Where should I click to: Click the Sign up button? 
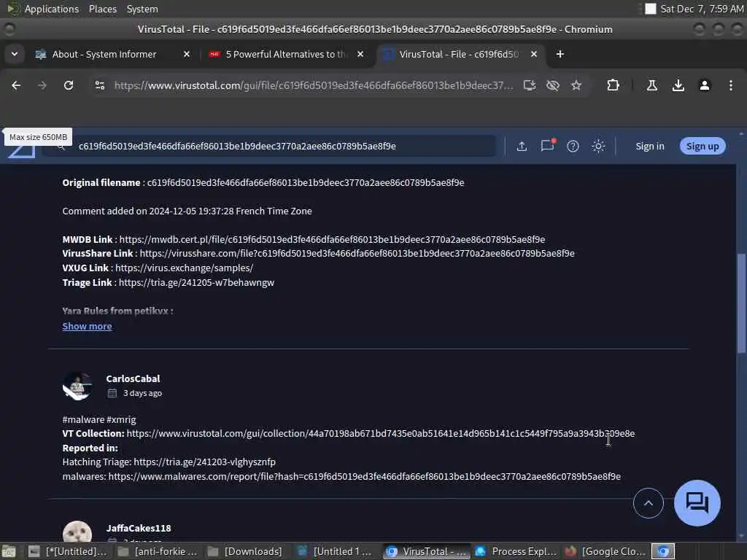pyautogui.click(x=703, y=146)
